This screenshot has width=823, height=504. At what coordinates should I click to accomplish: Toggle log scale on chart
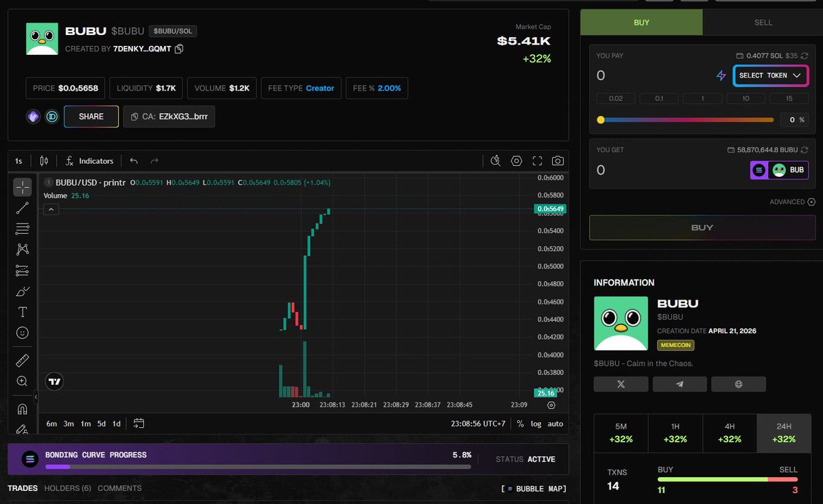[x=536, y=423]
